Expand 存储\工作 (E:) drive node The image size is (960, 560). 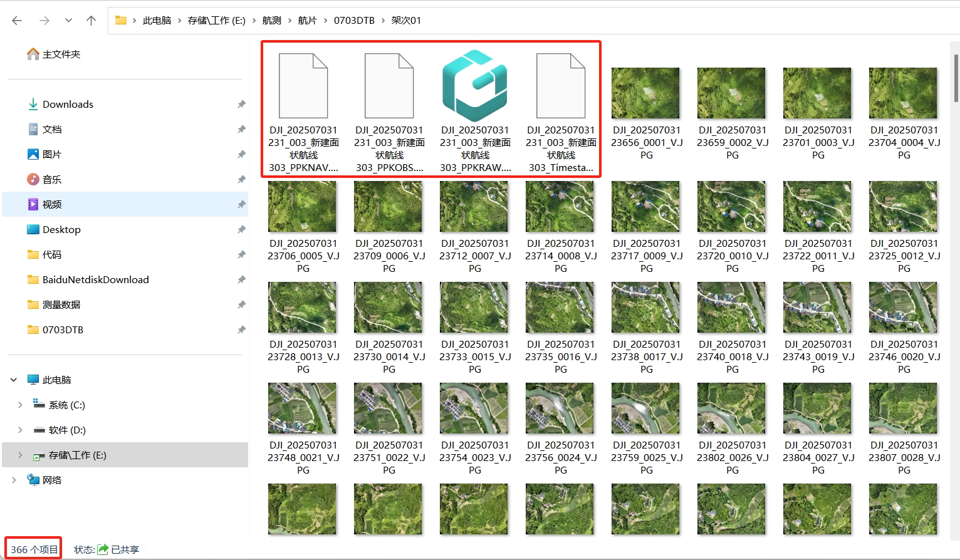(20, 455)
